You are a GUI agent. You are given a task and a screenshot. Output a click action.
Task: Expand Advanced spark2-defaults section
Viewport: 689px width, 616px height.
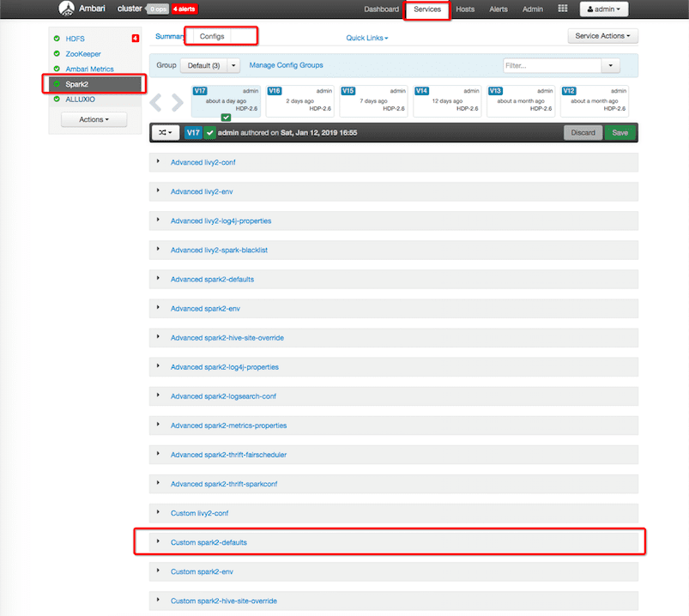(x=393, y=279)
